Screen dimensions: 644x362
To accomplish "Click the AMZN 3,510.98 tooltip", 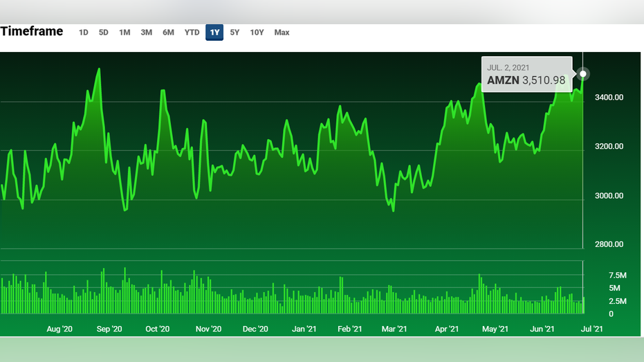I will 527,74.
